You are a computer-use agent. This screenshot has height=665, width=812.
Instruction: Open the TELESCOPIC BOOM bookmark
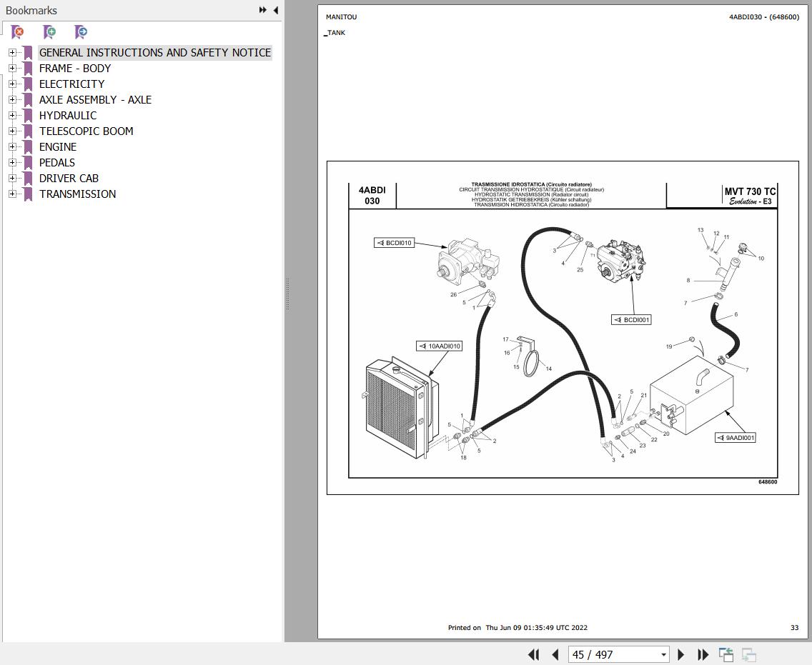[x=86, y=131]
